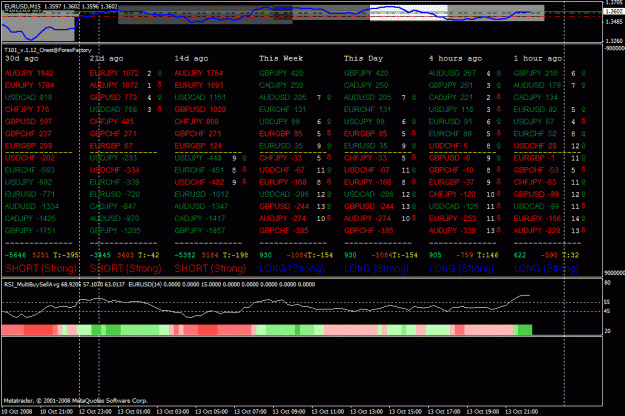Click the RSI_MultiBuySellAvg indicator label

[x=30, y=285]
